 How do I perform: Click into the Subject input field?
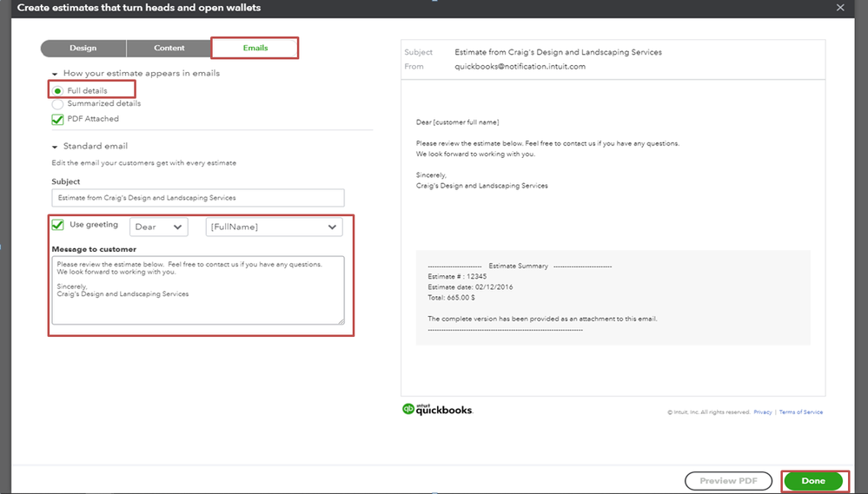tap(197, 197)
